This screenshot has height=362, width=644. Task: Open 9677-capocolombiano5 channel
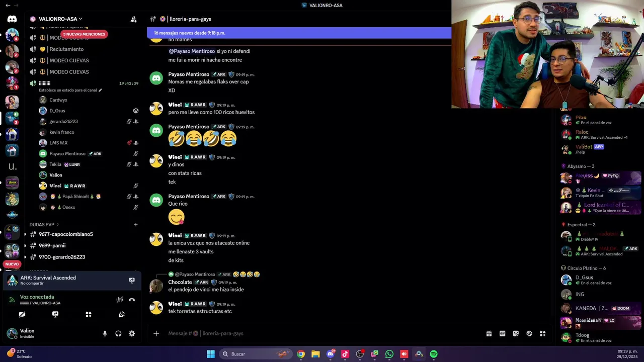point(66,234)
